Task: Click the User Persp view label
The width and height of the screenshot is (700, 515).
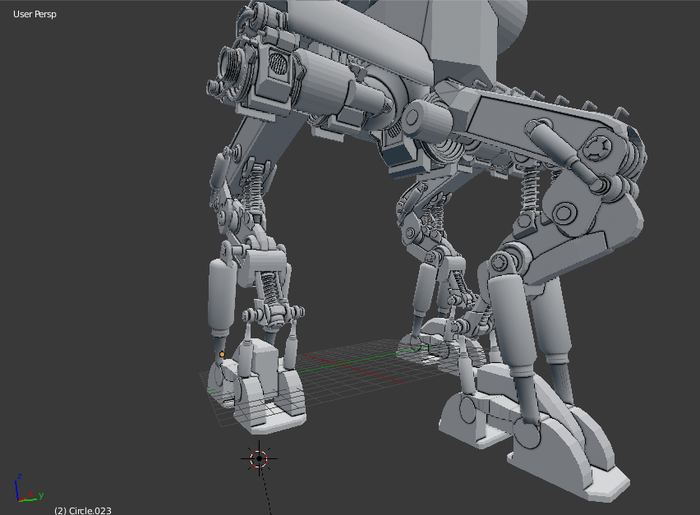Action: [x=37, y=15]
